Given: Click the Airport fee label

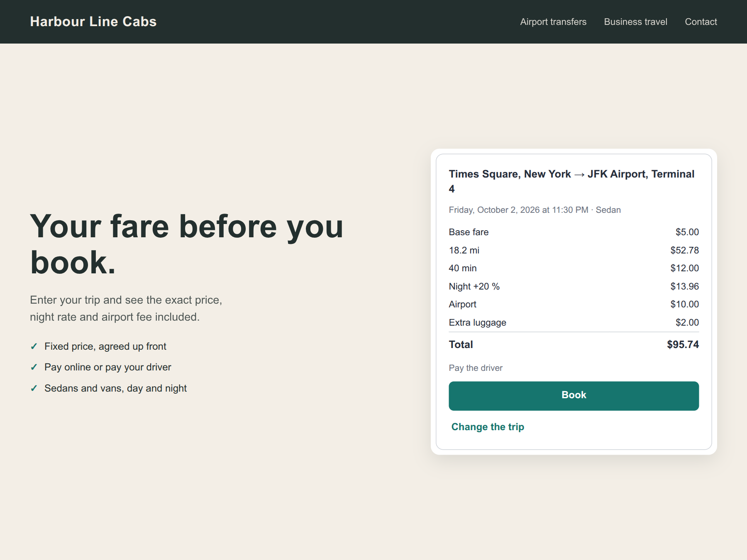Looking at the screenshot, I should pos(462,304).
